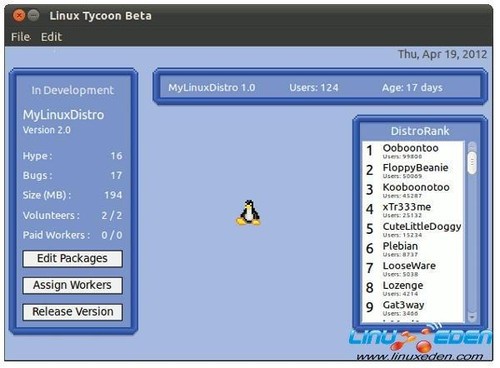
Task: Select xTr333me in the DistroRank list
Action: click(x=413, y=210)
